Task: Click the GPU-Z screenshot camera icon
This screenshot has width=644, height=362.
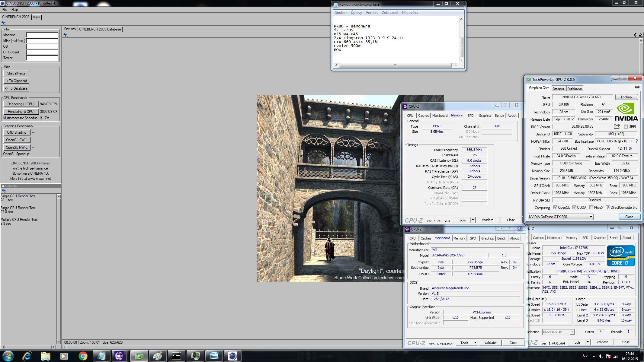Action: click(x=637, y=87)
